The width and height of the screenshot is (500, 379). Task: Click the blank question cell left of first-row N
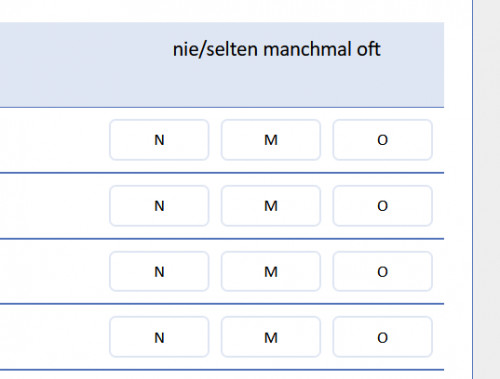(53, 140)
